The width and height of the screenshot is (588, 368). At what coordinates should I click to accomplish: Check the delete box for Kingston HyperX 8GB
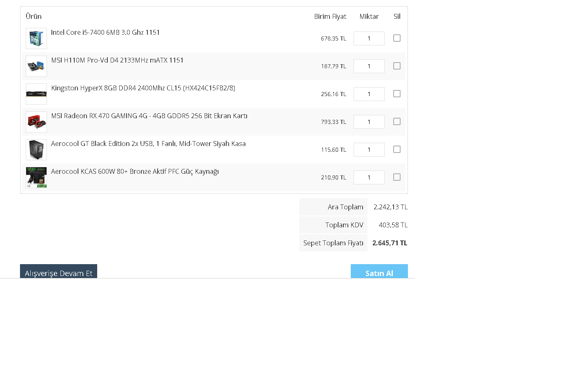point(397,94)
